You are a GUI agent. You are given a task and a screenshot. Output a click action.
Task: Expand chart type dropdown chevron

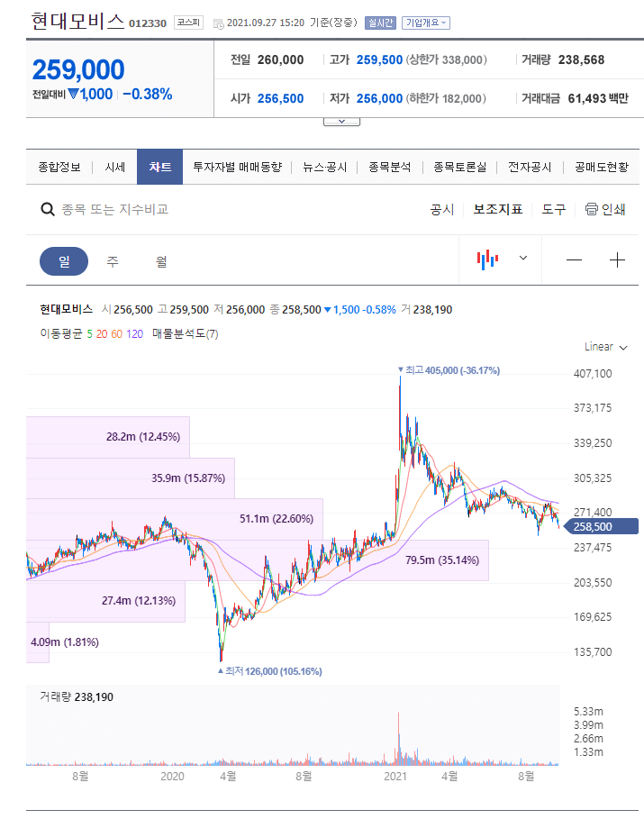(x=522, y=258)
